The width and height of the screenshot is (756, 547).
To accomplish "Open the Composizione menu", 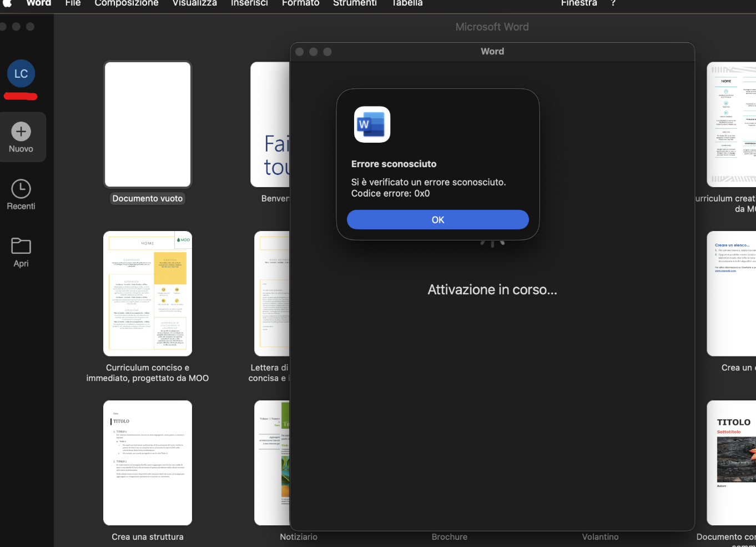I will click(127, 3).
